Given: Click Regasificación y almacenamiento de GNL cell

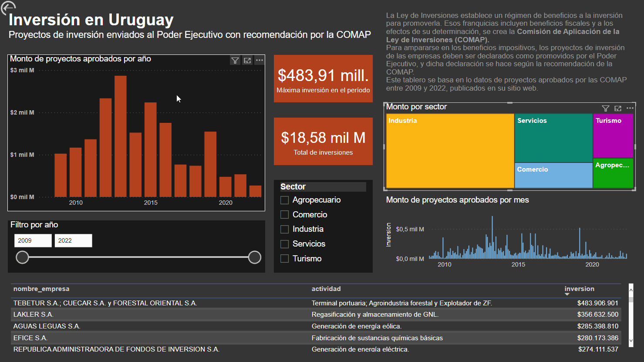Looking at the screenshot, I should point(375,315).
